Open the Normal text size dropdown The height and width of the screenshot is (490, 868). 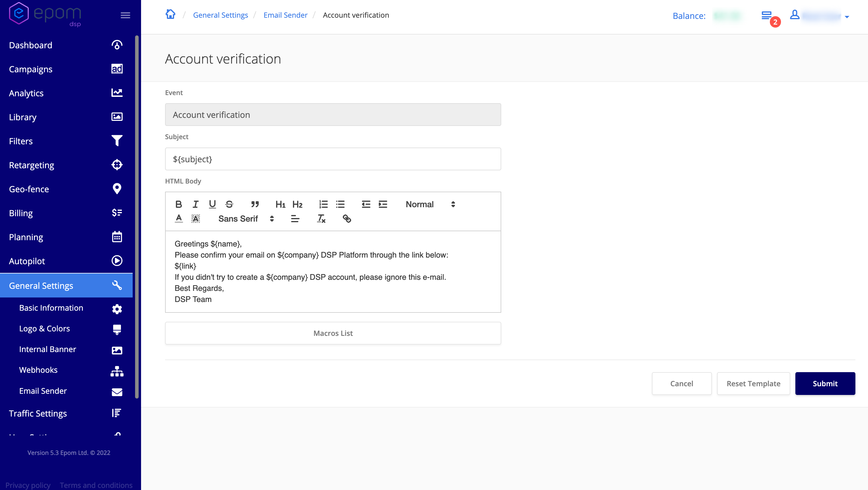[430, 204]
